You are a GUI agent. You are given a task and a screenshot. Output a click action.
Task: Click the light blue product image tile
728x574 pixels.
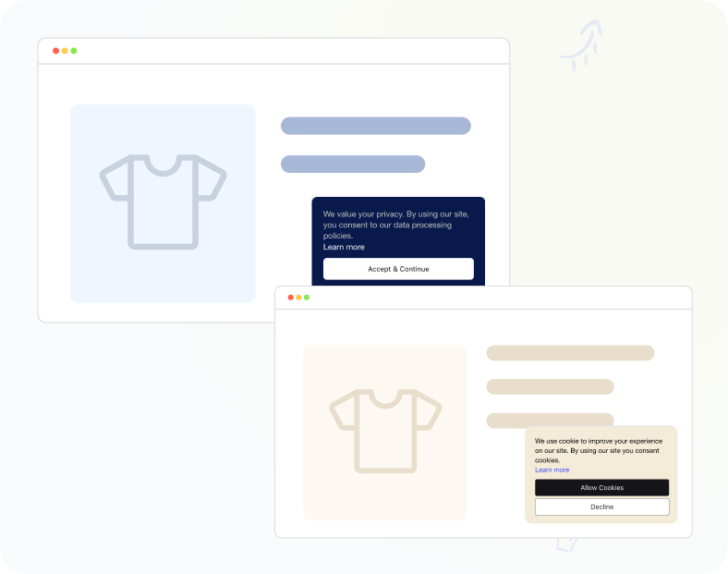[x=163, y=203]
